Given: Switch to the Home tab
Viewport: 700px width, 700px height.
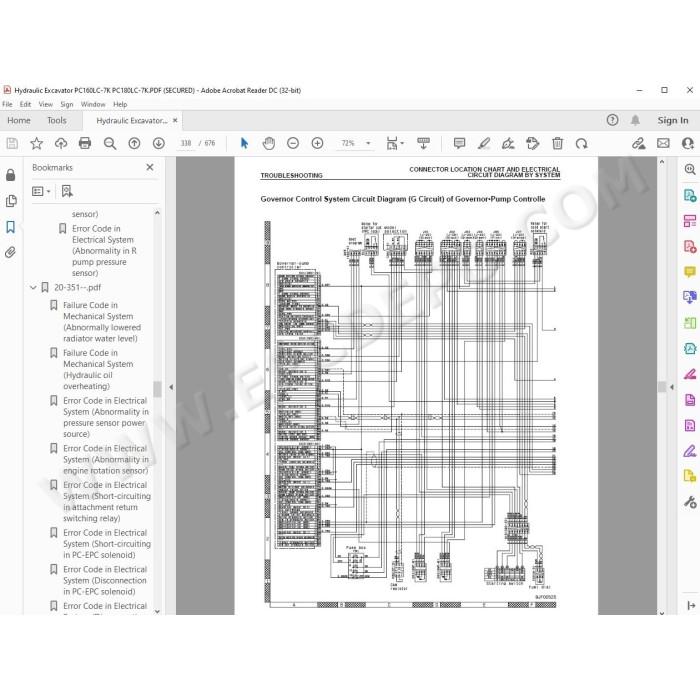Looking at the screenshot, I should point(19,121).
